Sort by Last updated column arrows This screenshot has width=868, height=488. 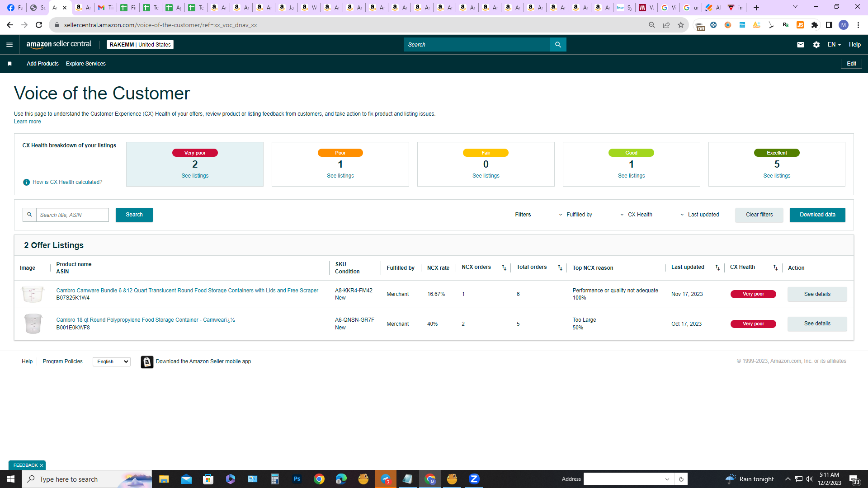coord(717,268)
